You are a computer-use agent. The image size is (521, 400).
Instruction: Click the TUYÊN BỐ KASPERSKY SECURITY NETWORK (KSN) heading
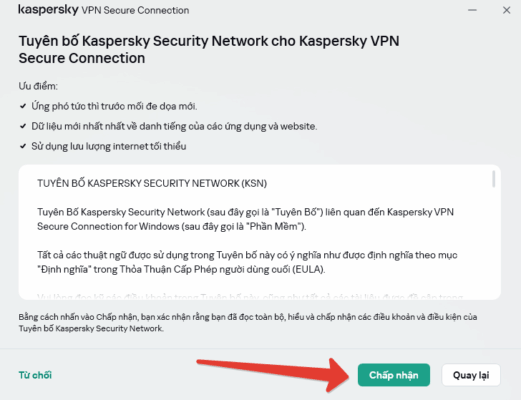click(x=152, y=183)
